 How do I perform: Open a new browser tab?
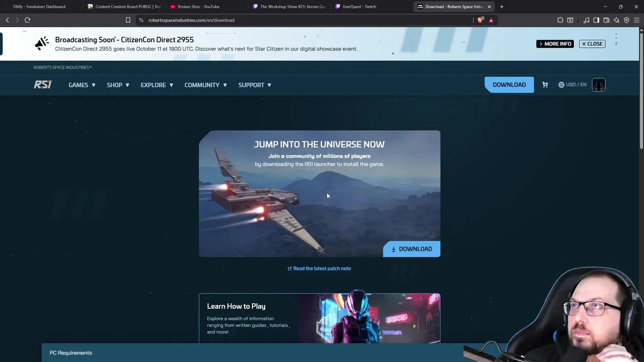pyautogui.click(x=502, y=7)
